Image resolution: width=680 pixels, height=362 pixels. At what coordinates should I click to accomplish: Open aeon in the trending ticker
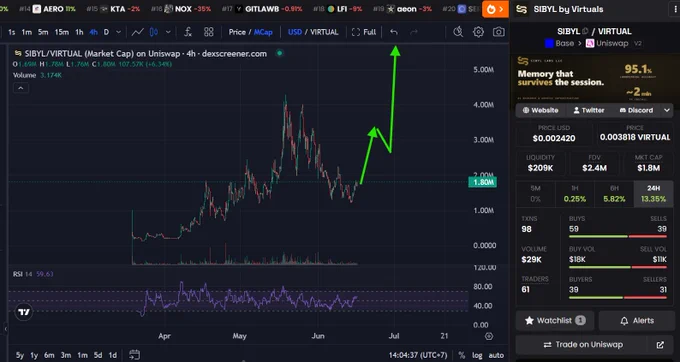coord(402,9)
